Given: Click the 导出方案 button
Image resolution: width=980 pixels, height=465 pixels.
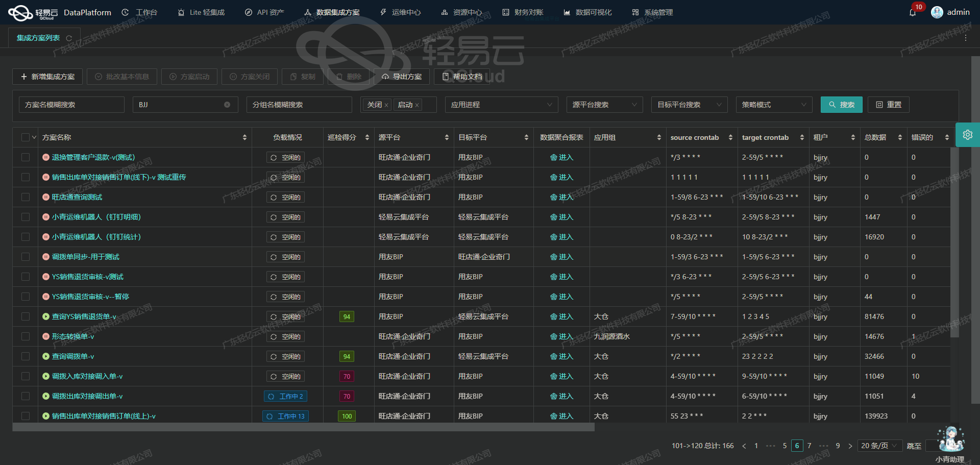Looking at the screenshot, I should (402, 77).
